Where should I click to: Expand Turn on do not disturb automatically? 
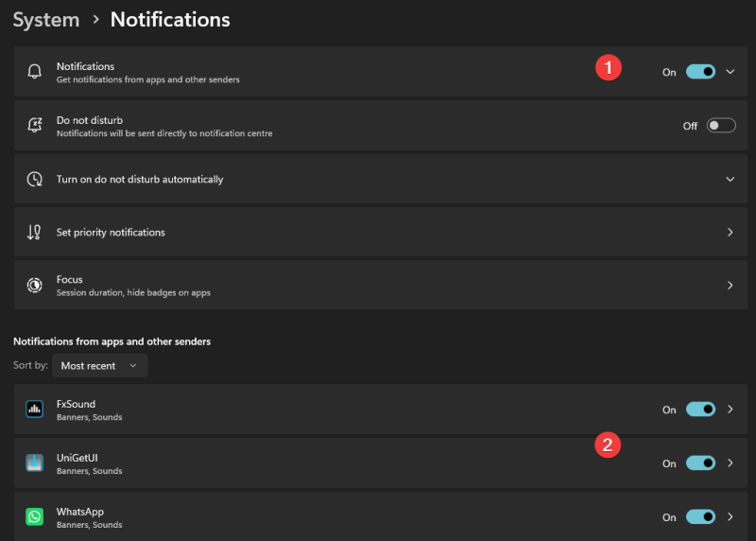click(x=730, y=179)
